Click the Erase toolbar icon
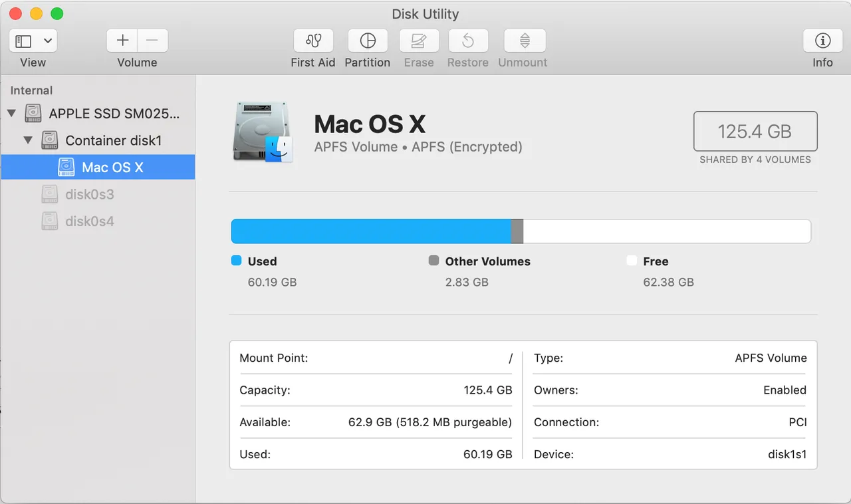The height and width of the screenshot is (504, 851). tap(419, 41)
